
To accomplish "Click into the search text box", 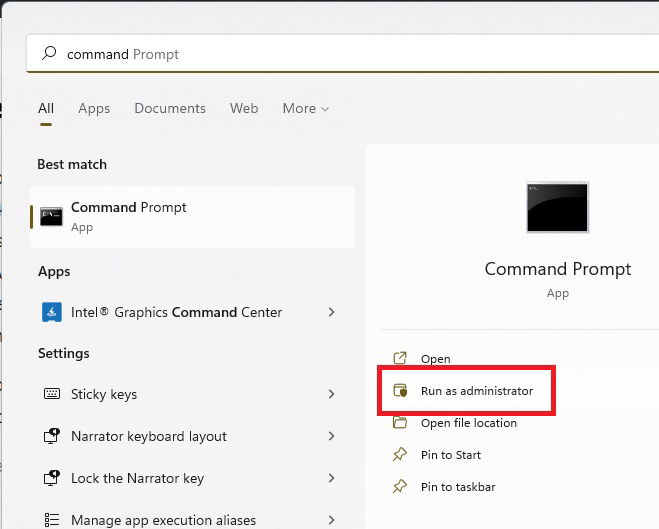I will coord(343,54).
